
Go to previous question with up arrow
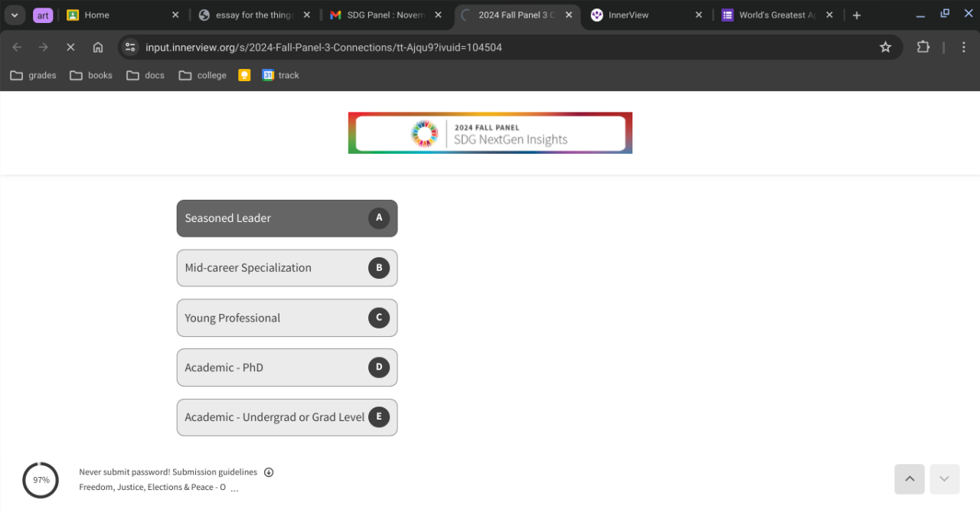[910, 479]
